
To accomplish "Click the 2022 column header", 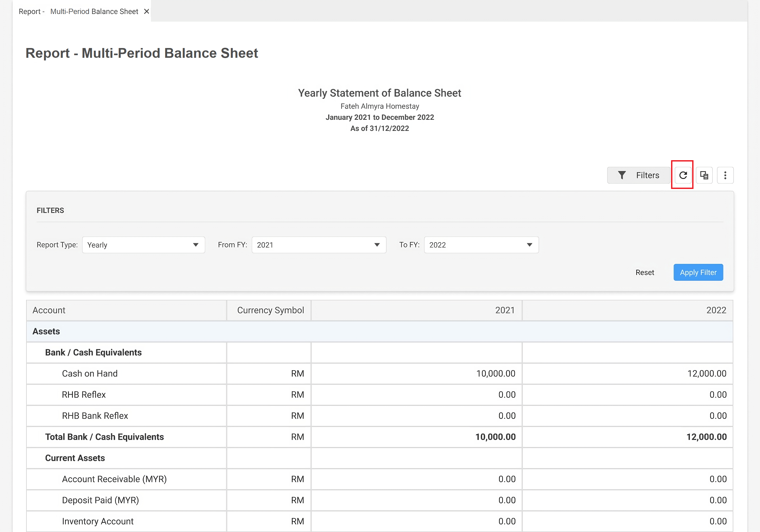I will tap(628, 310).
